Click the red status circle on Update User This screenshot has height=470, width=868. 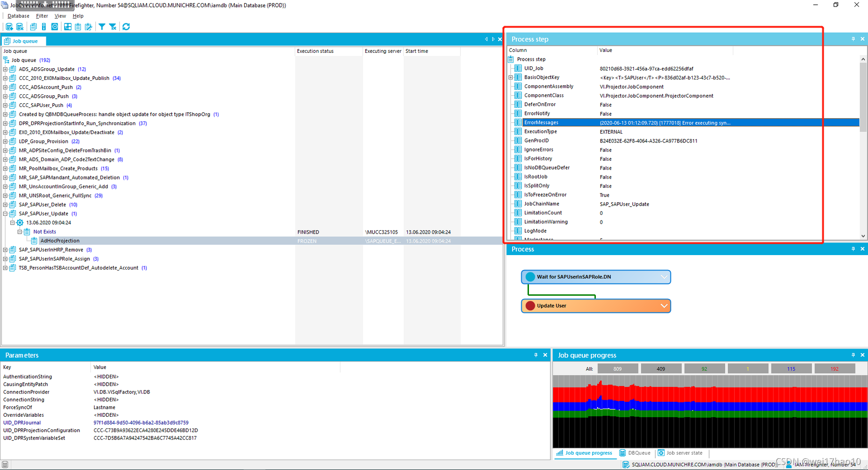tap(530, 306)
